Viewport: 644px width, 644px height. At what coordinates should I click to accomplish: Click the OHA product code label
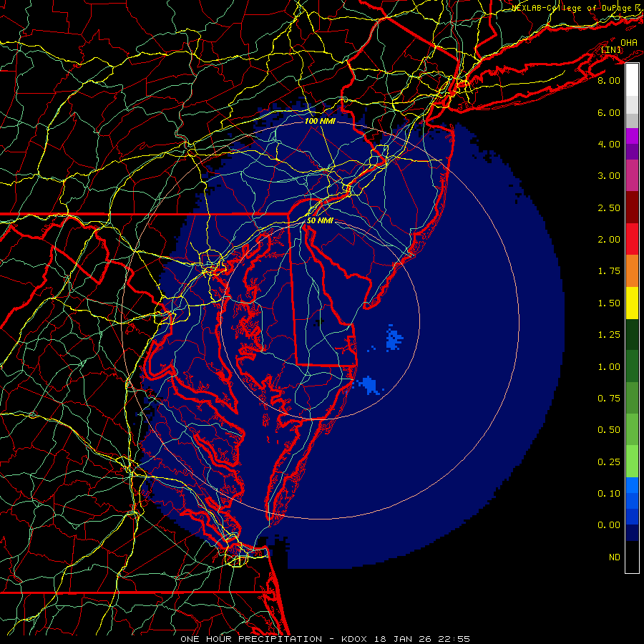click(x=629, y=42)
